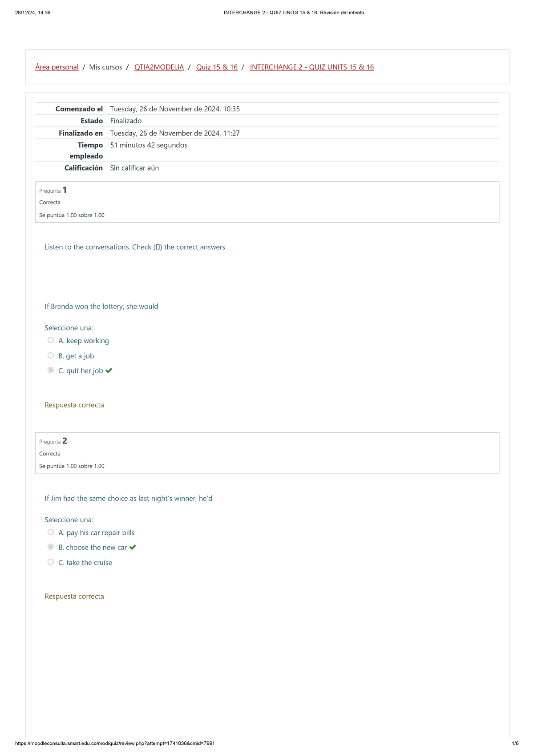Click the green checkmark beside quit her job

[x=109, y=370]
